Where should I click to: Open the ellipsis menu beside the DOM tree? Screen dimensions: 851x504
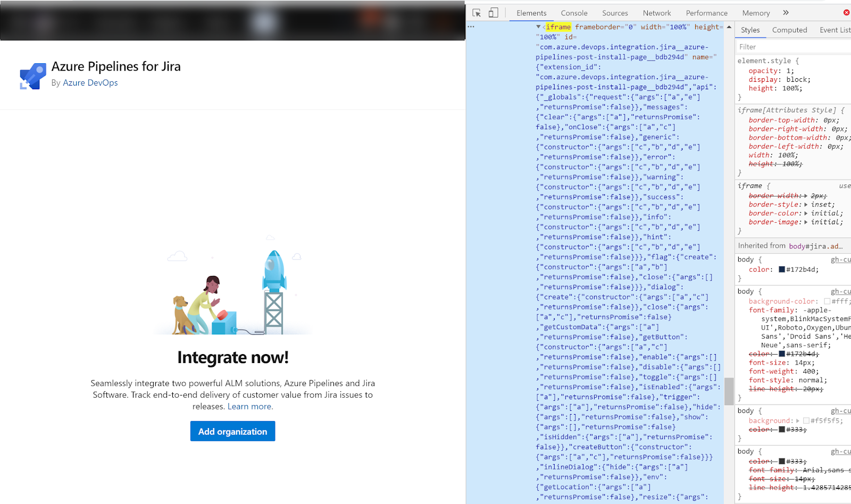pyautogui.click(x=471, y=26)
